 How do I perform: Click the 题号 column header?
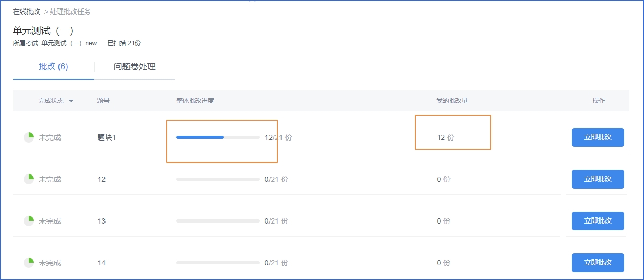coord(103,101)
